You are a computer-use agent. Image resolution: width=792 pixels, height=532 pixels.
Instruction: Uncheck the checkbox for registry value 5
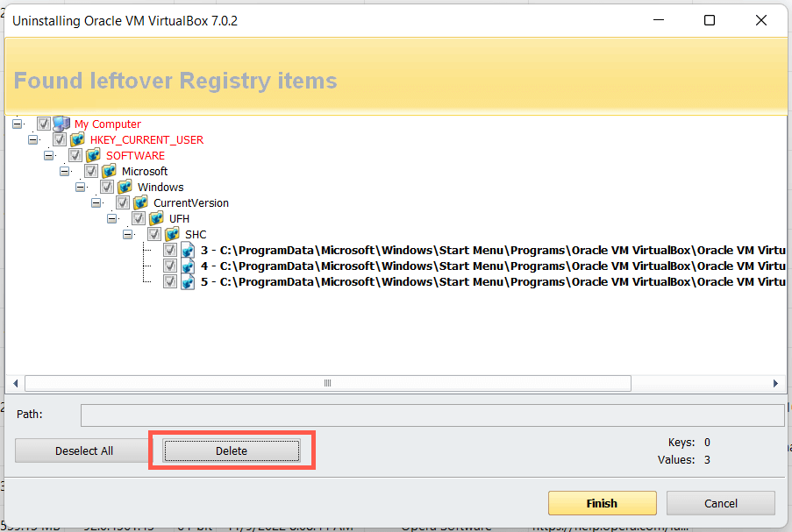(x=170, y=281)
